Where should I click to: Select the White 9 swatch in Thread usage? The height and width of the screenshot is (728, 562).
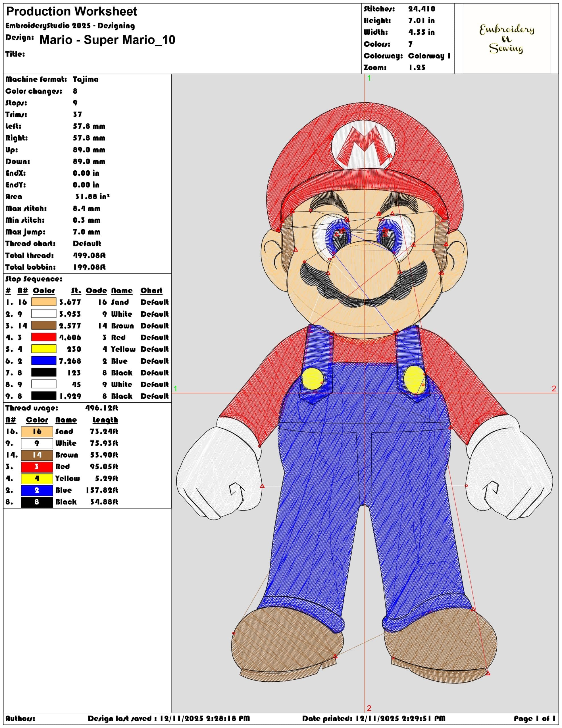(x=37, y=443)
